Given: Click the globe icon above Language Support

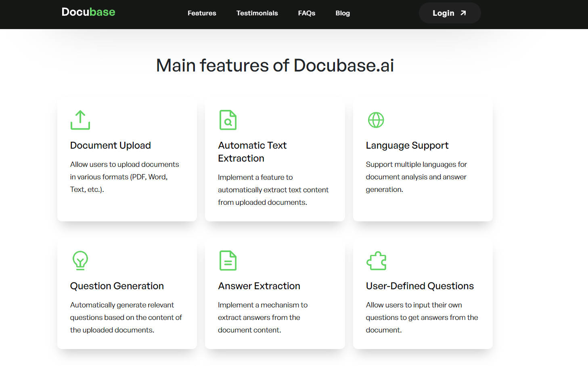Looking at the screenshot, I should click(376, 120).
